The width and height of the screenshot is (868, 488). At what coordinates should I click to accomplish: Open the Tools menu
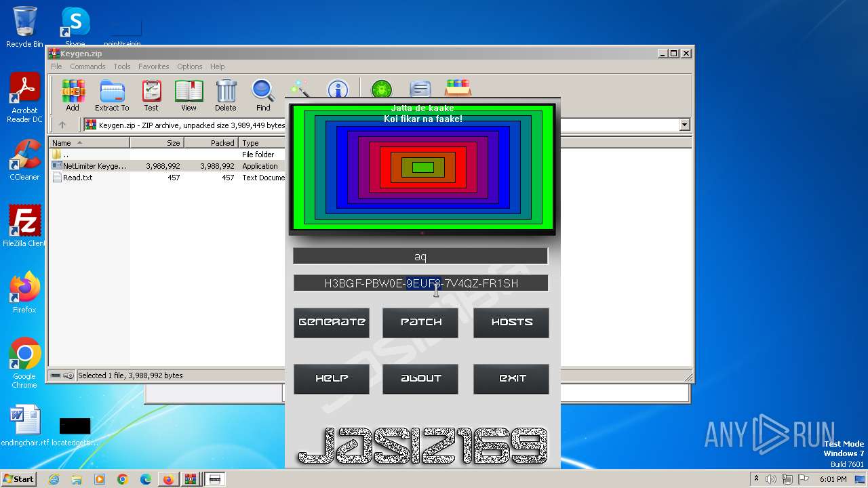(x=122, y=66)
